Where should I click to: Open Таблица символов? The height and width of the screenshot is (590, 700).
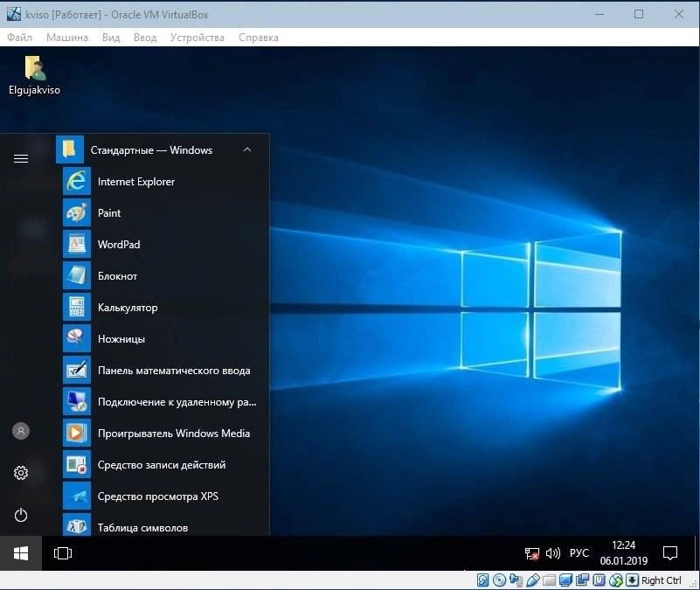[x=163, y=524]
